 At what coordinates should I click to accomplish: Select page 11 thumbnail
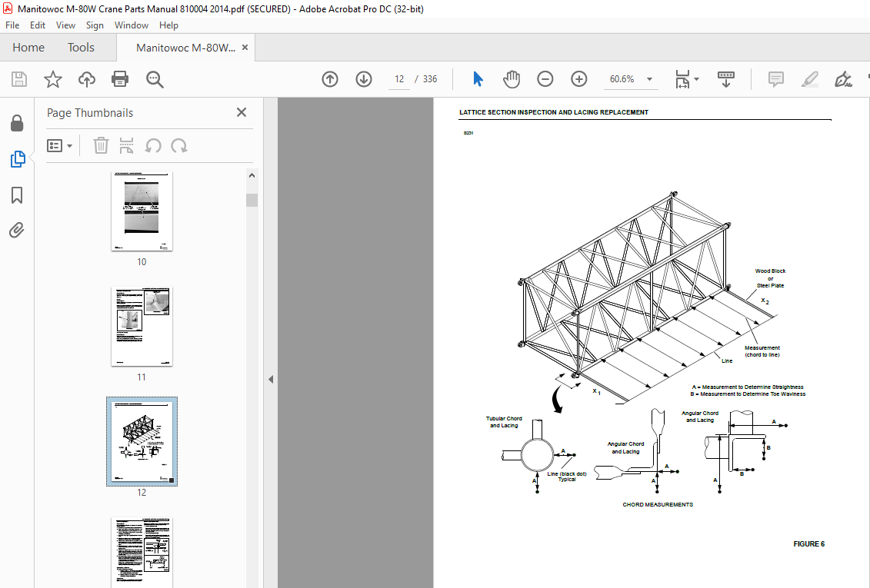(x=142, y=327)
